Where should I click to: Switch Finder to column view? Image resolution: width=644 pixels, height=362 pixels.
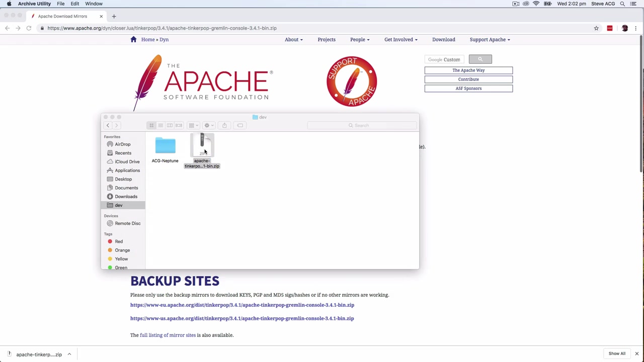click(170, 125)
